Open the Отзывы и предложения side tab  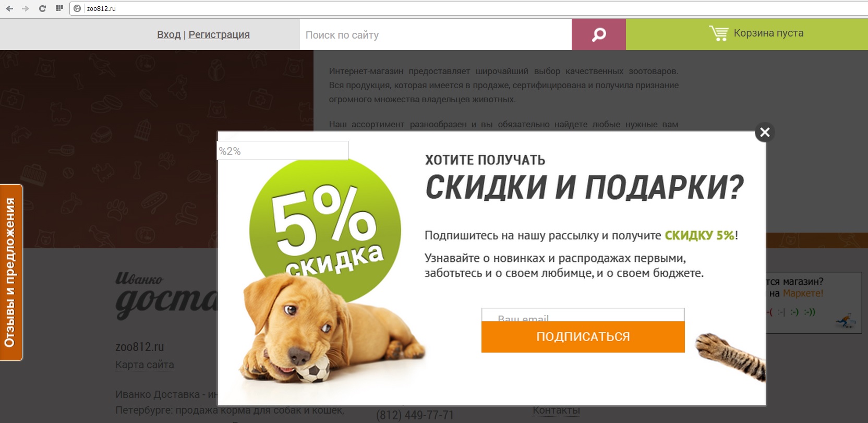10,272
